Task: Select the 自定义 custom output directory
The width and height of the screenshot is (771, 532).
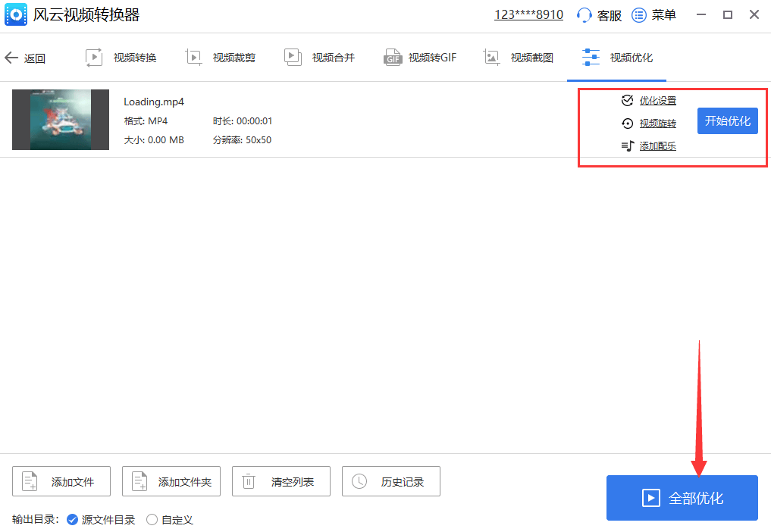Action: 152,520
